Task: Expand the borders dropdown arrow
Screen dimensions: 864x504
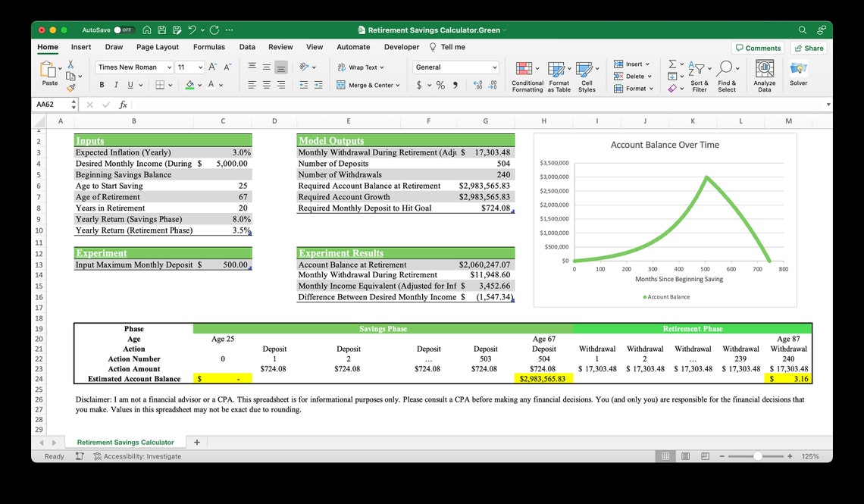Action: pos(171,86)
